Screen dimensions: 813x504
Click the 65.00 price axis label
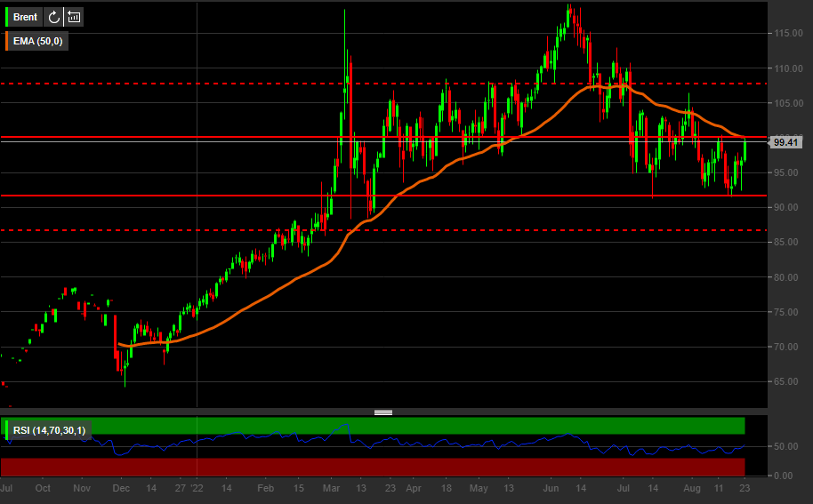(x=788, y=381)
